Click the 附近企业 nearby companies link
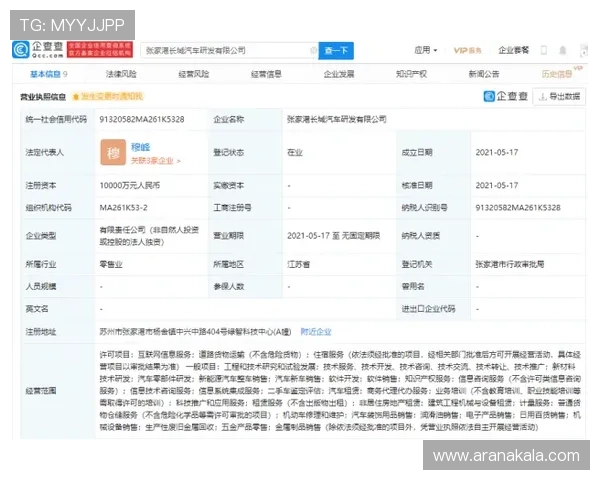Viewport: 600px width, 480px height. click(x=316, y=332)
